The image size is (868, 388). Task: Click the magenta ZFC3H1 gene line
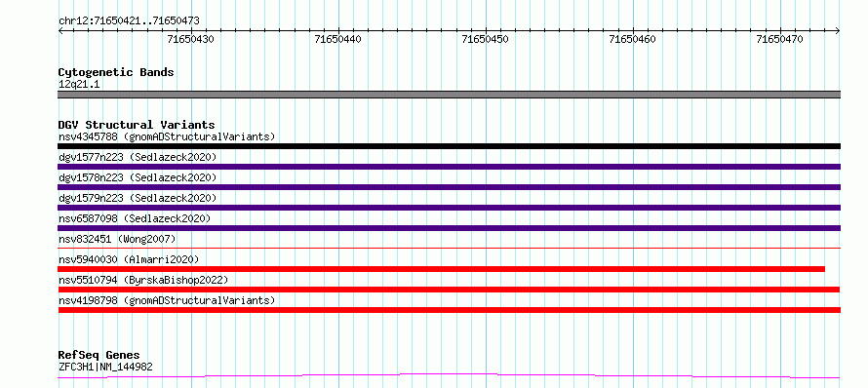[x=449, y=376]
